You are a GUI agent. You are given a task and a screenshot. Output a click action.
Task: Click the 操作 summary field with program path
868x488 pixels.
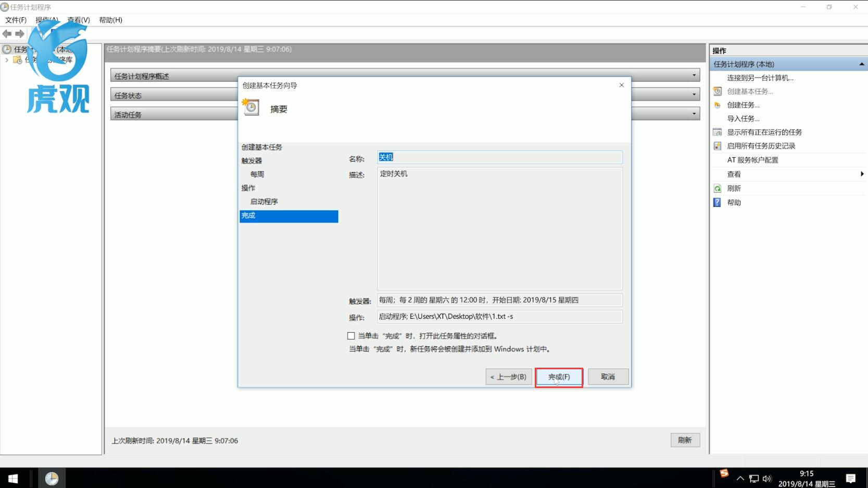click(500, 317)
